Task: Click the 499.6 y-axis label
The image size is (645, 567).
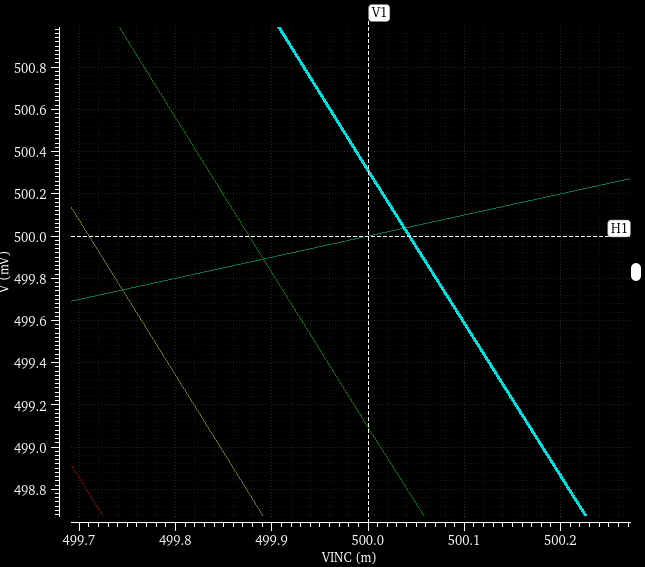Action: (x=30, y=321)
